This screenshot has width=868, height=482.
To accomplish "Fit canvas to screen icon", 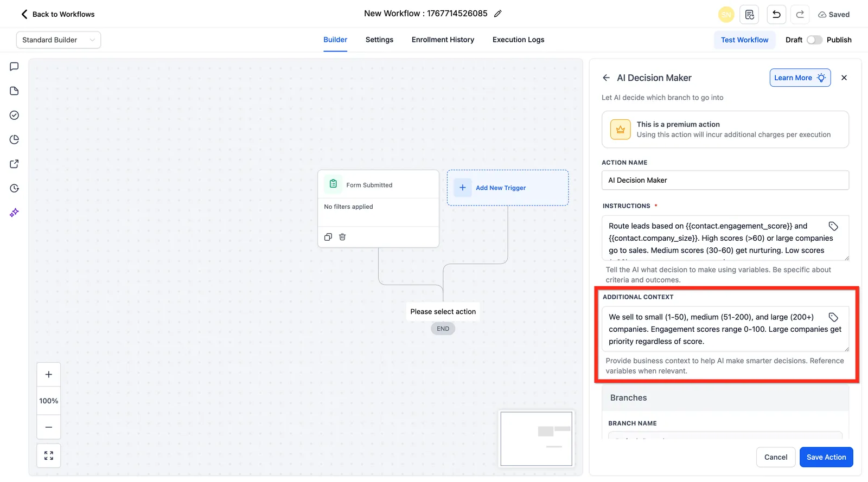I will (49, 456).
